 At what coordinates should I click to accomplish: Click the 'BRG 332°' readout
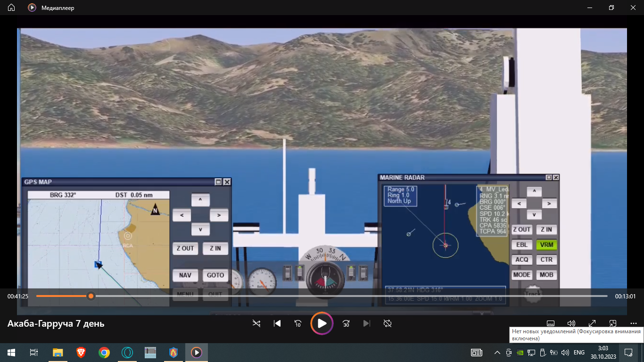click(63, 195)
